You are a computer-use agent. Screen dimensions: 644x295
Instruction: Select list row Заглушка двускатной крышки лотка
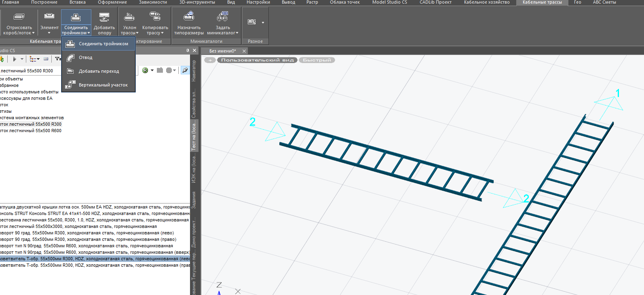click(95, 207)
